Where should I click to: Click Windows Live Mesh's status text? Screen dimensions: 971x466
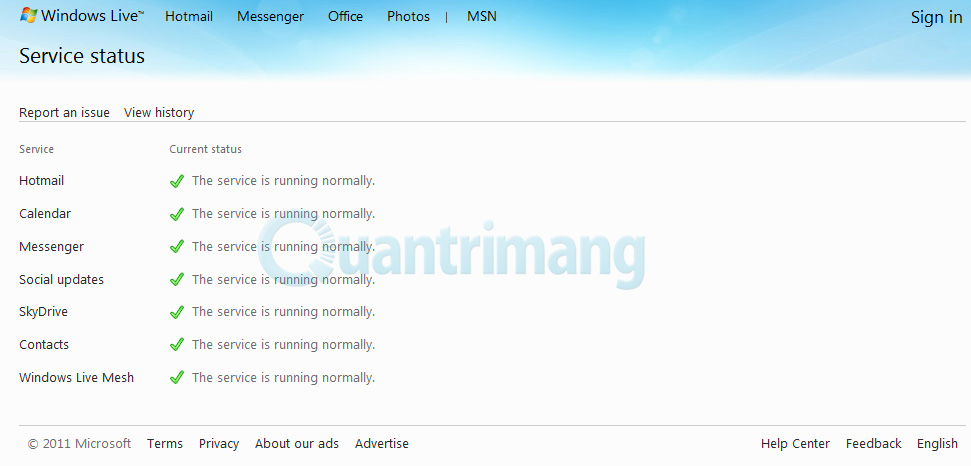[x=284, y=378]
